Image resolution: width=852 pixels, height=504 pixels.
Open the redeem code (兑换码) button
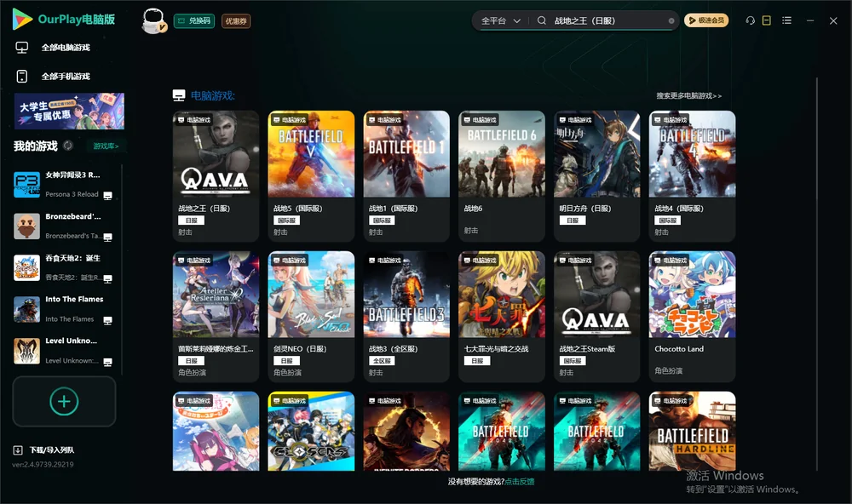[x=194, y=20]
